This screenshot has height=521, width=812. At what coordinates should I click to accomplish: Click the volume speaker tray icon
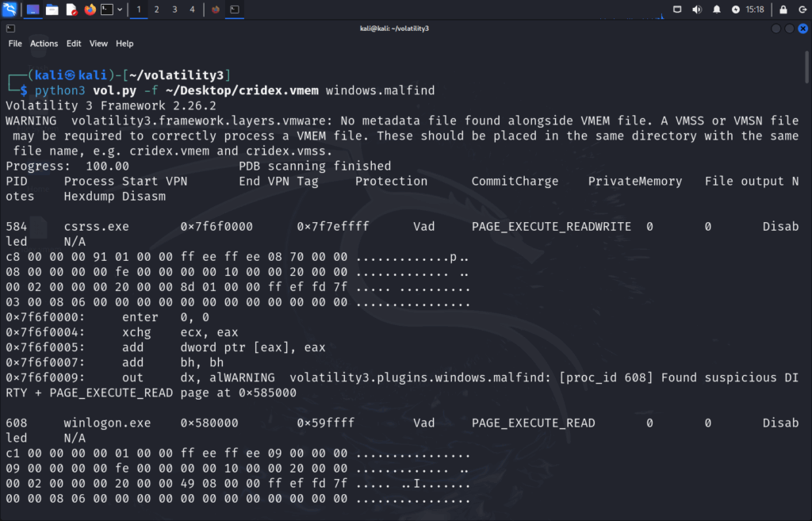click(x=696, y=10)
